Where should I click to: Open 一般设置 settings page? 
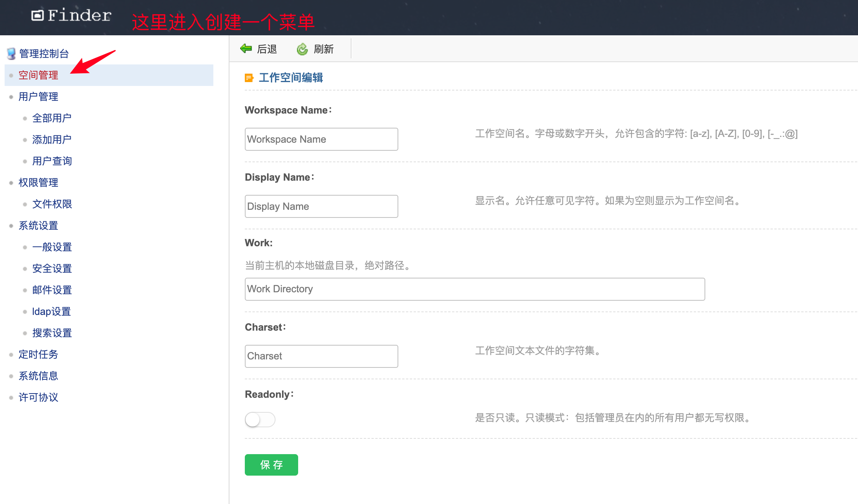point(52,247)
